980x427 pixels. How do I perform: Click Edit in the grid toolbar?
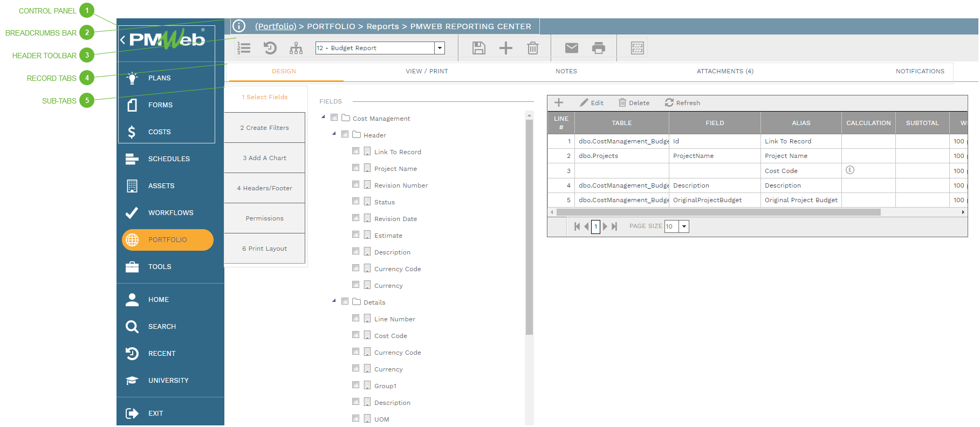tap(592, 102)
